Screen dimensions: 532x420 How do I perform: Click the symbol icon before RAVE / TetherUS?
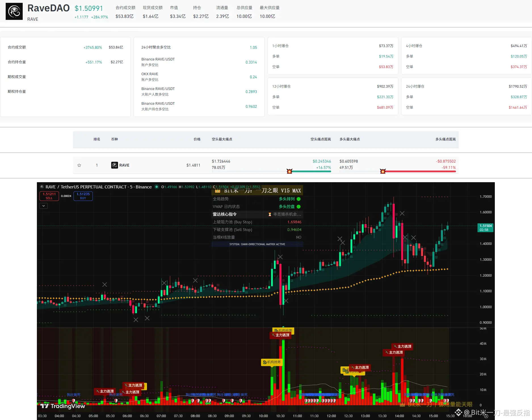42,187
